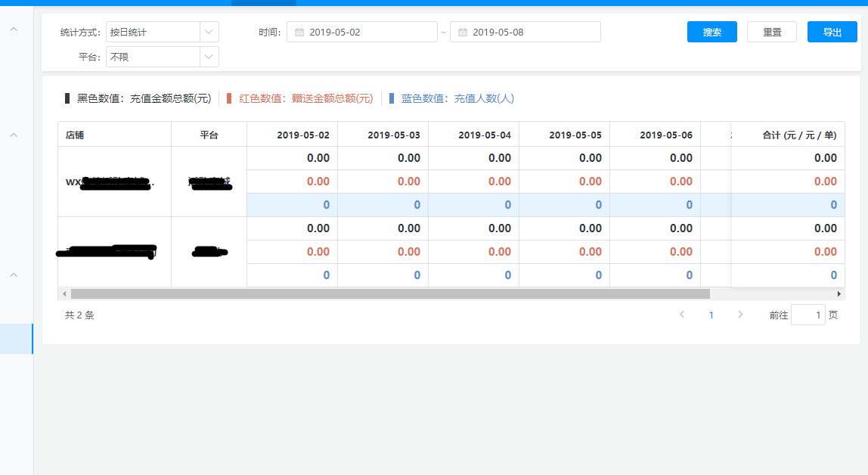Click the 红色数值 legend text

(306, 98)
